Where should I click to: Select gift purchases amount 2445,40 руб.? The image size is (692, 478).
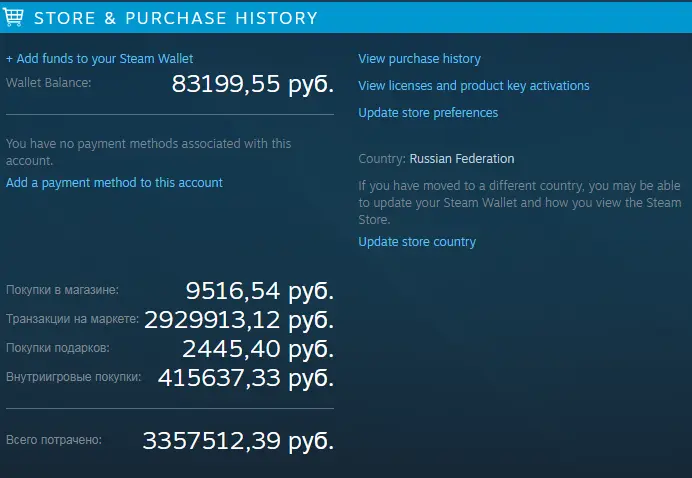pyautogui.click(x=258, y=349)
